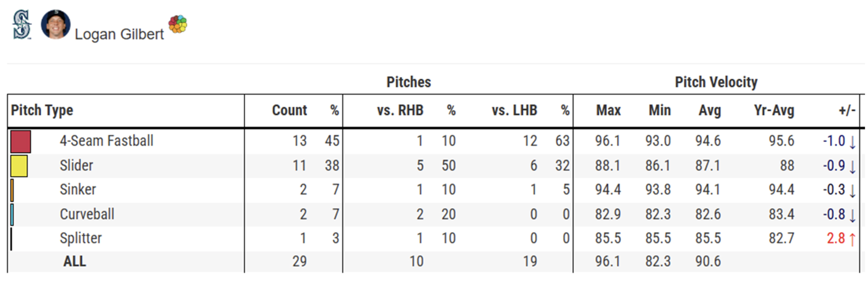This screenshot has width=868, height=293.
Task: Click the yellow Slider color swatch
Action: 19,166
